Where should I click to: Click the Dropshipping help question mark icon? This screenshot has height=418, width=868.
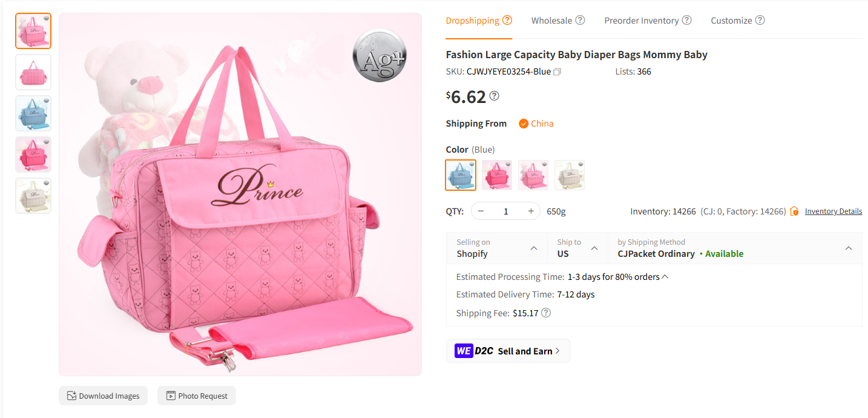coord(507,19)
